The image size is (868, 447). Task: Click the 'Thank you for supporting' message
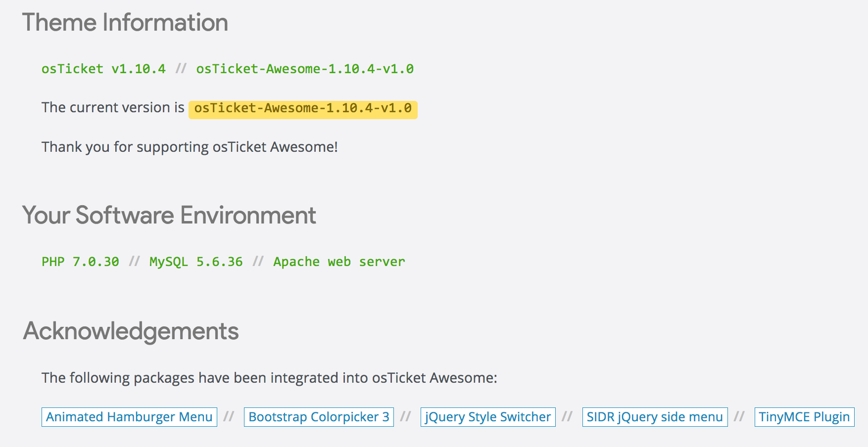tap(190, 147)
